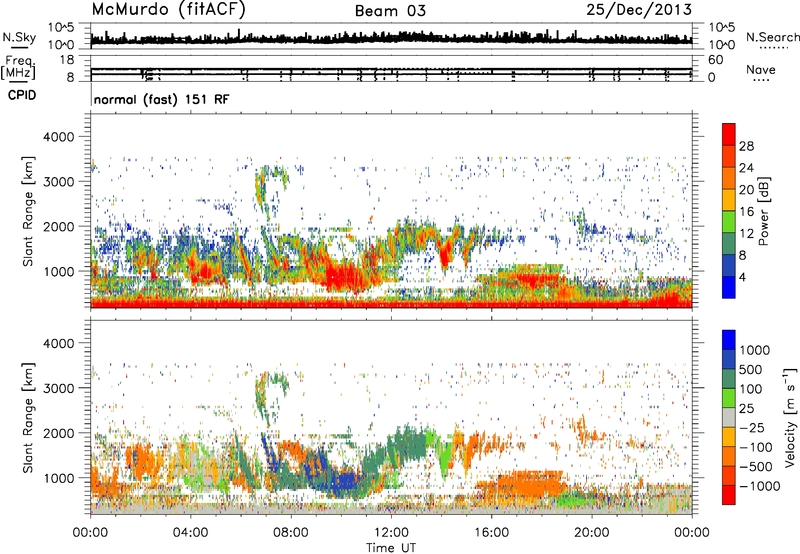Click the '2000' tick of the Velocity panel axis
The height and width of the screenshot is (554, 800).
pyautogui.click(x=58, y=434)
